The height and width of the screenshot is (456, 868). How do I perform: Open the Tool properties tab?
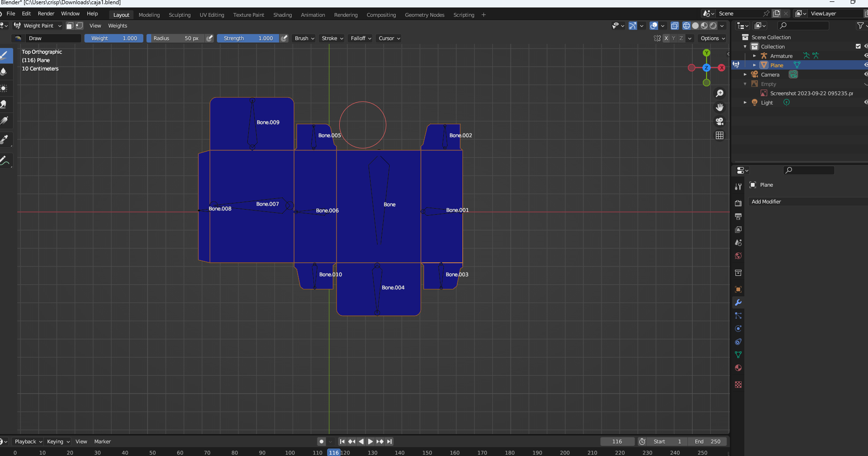coord(738,187)
